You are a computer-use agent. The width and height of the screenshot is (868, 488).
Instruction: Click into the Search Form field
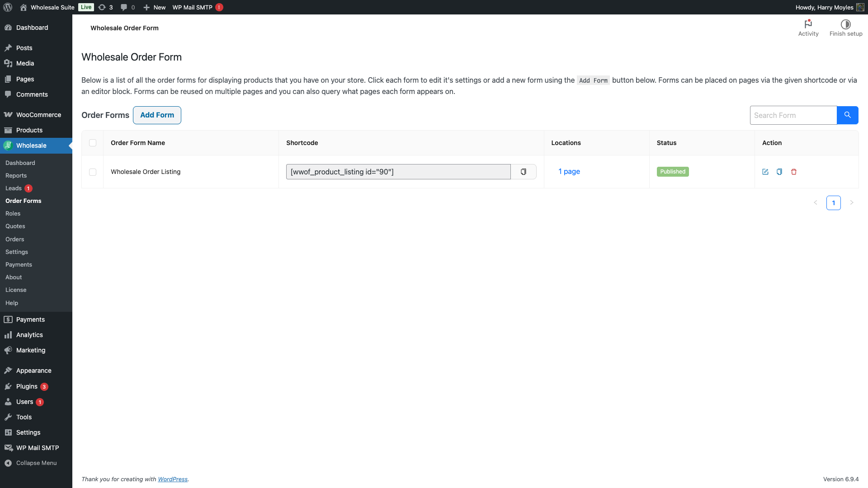pyautogui.click(x=793, y=115)
